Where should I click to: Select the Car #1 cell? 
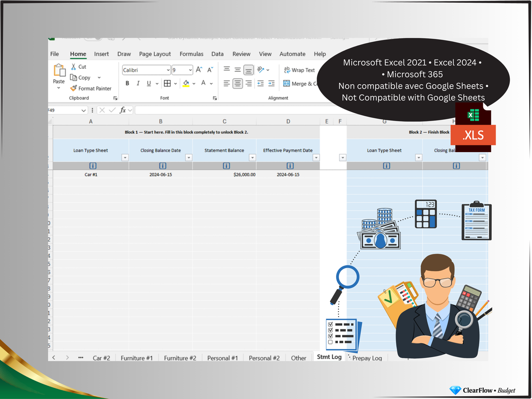91,175
